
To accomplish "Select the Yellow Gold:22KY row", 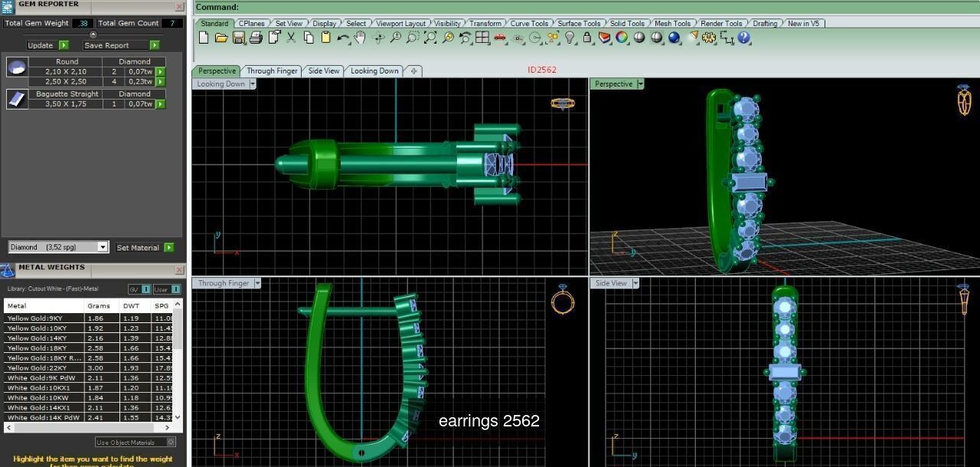I will 90,367.
